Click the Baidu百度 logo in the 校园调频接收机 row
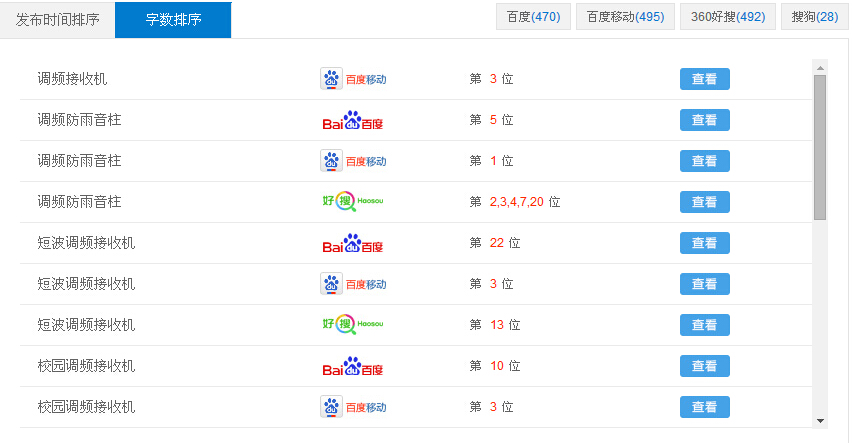 [x=353, y=366]
